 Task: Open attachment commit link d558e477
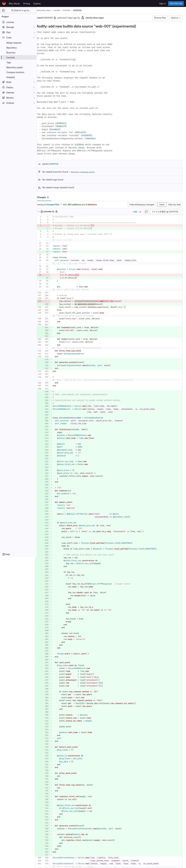[61, 126]
